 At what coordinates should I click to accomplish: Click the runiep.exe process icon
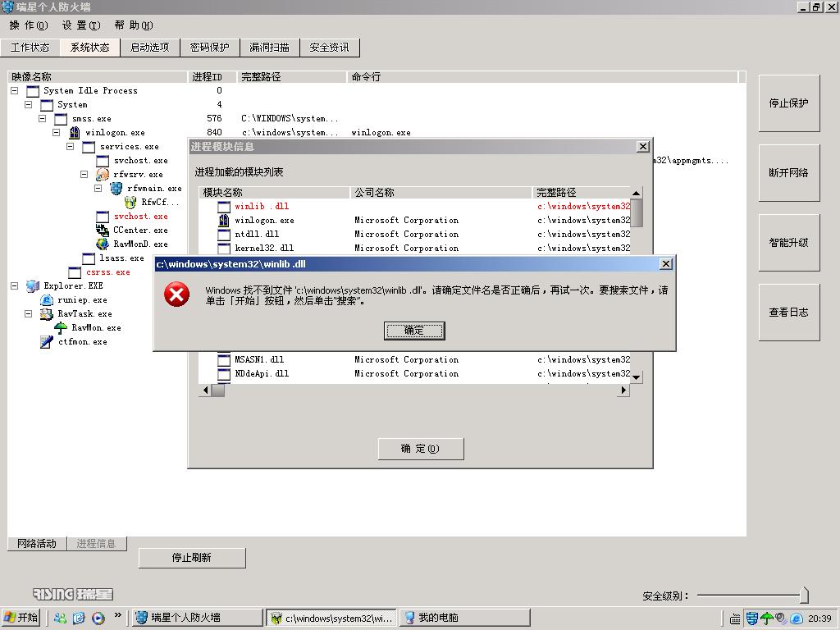tap(47, 299)
